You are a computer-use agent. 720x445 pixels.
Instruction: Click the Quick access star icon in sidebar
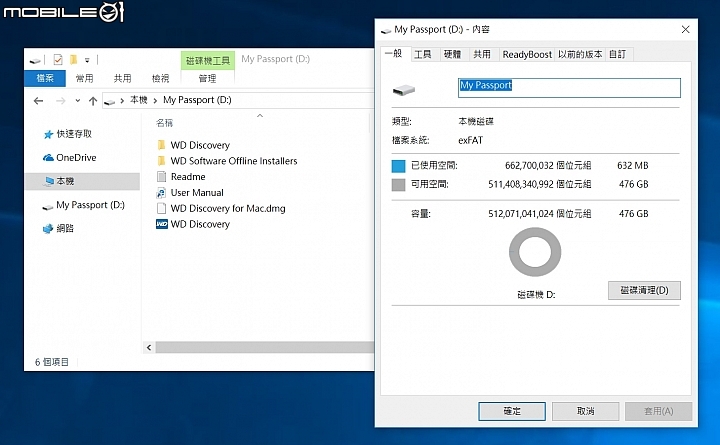click(48, 134)
